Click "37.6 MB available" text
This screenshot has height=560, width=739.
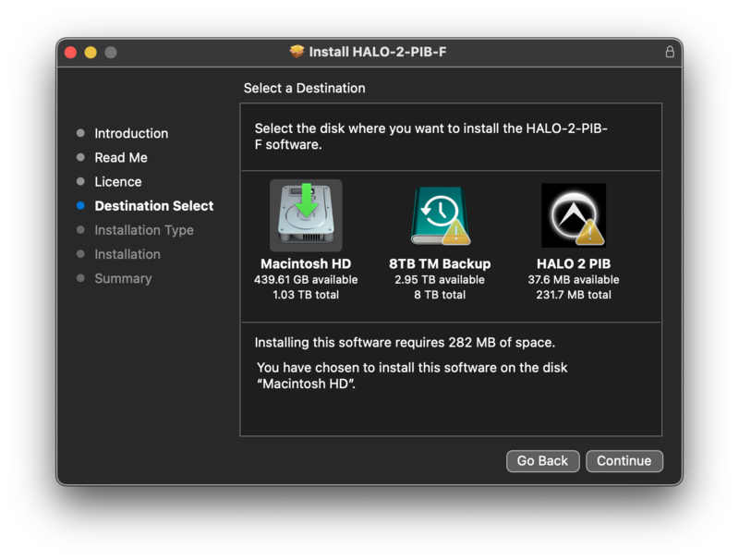point(574,279)
